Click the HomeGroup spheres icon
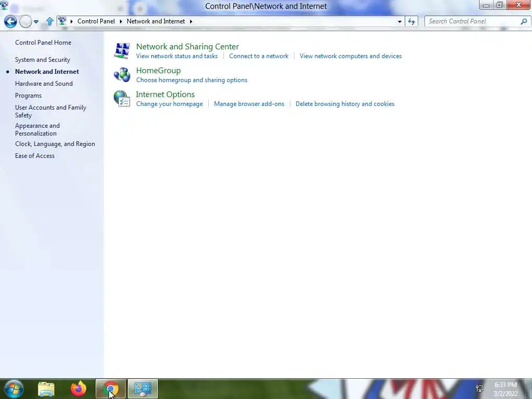Screen dimensions: 532x399 pyautogui.click(x=122, y=75)
